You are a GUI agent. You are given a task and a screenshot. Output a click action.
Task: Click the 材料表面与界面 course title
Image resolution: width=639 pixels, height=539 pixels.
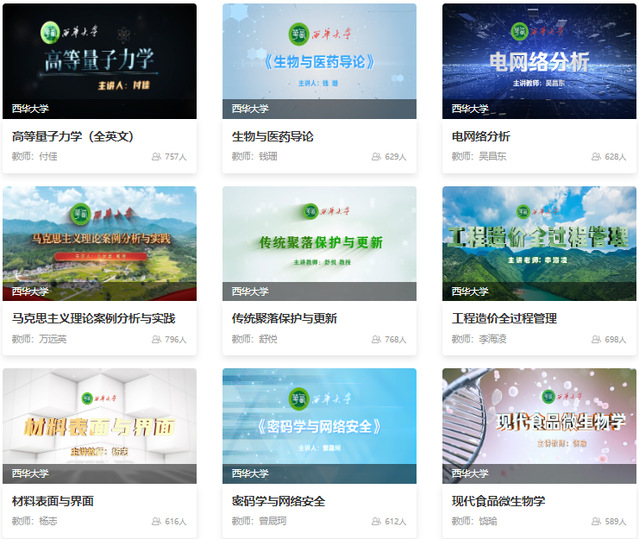coord(53,501)
